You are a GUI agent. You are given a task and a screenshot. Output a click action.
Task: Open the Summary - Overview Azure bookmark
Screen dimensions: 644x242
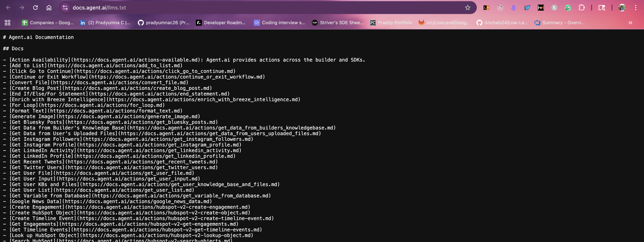click(x=559, y=23)
